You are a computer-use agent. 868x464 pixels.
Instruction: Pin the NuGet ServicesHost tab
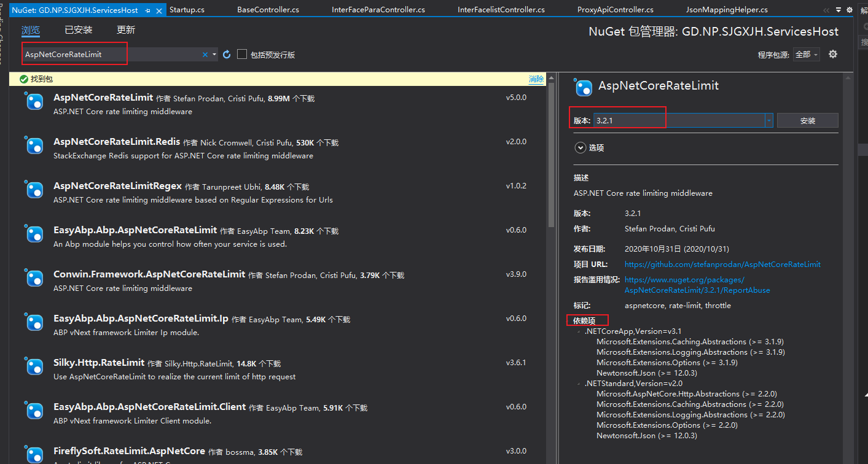tap(147, 10)
